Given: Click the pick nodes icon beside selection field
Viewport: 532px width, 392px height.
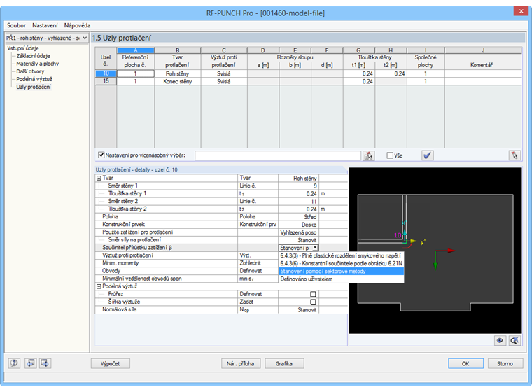Looking at the screenshot, I should coord(368,155).
